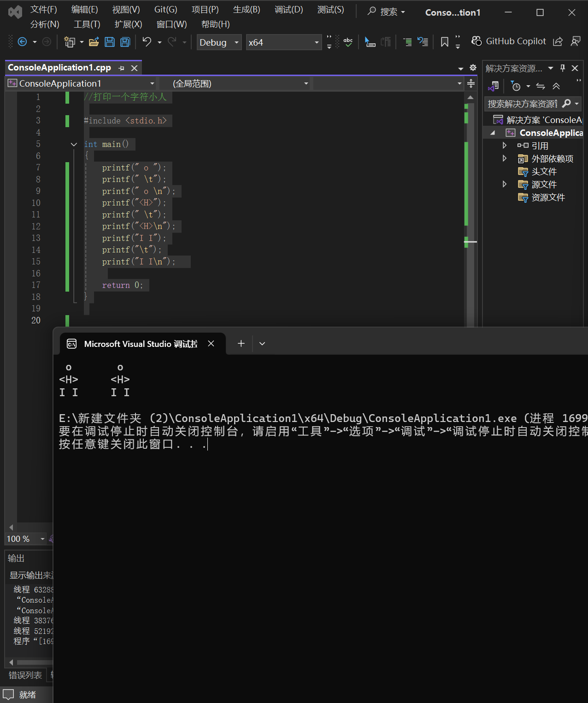Click the increase indent toolbar icon

point(407,42)
